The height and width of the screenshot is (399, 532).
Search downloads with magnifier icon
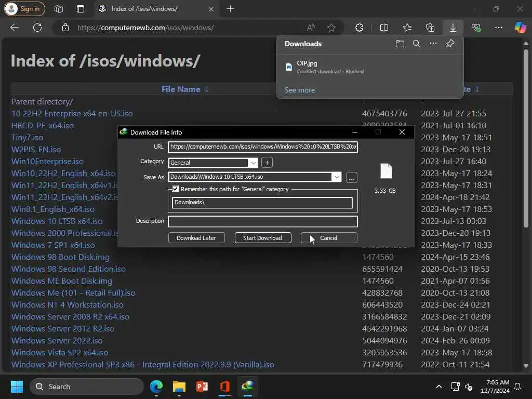(x=417, y=44)
